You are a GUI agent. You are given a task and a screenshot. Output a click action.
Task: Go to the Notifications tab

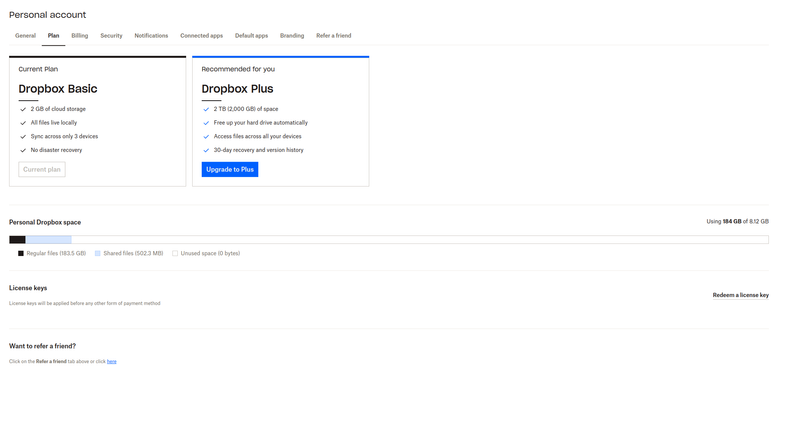pos(151,36)
